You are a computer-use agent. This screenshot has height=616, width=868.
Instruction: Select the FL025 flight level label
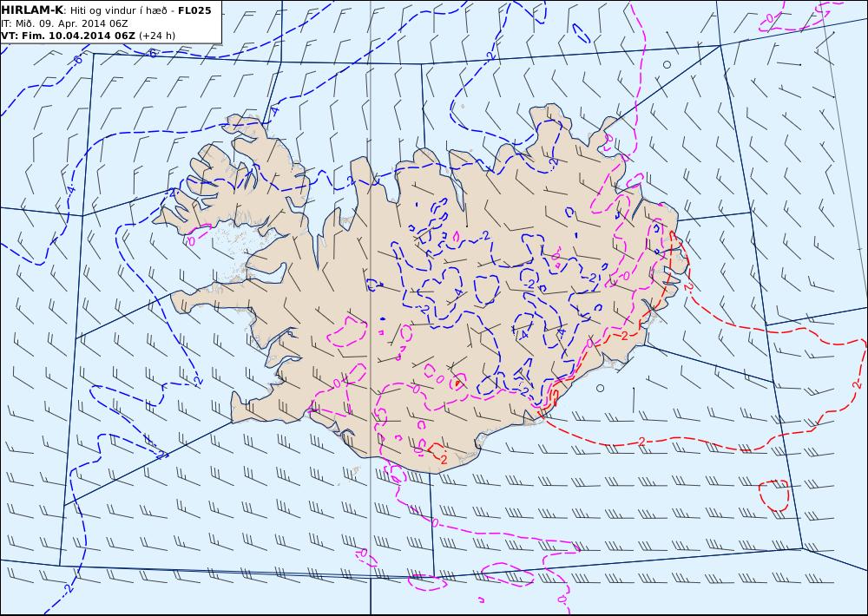[194, 10]
